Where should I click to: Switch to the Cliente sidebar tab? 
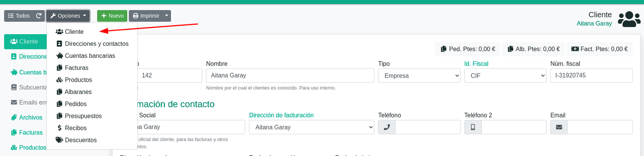pos(25,41)
